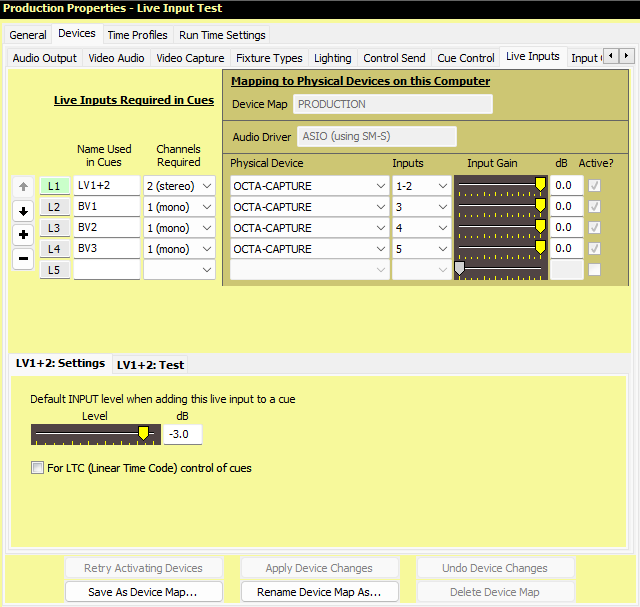Click Rename Device Map As button
The image size is (640, 607).
click(x=320, y=592)
